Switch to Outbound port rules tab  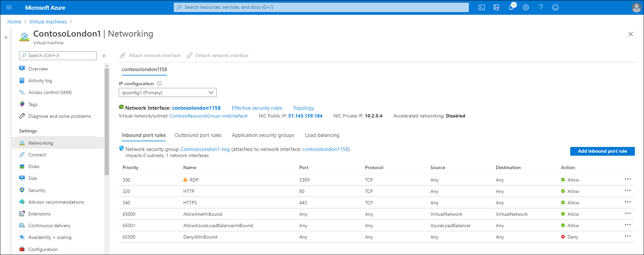click(x=198, y=135)
